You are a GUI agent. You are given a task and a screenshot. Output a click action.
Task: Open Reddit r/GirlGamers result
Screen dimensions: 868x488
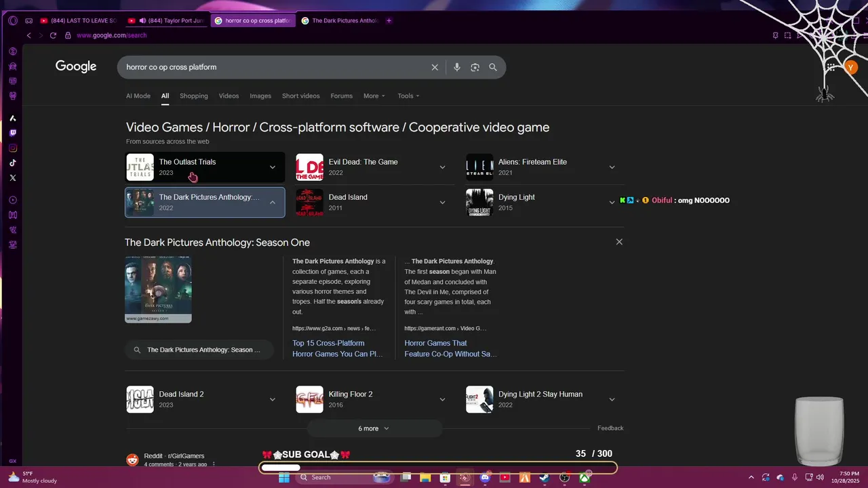(x=174, y=456)
